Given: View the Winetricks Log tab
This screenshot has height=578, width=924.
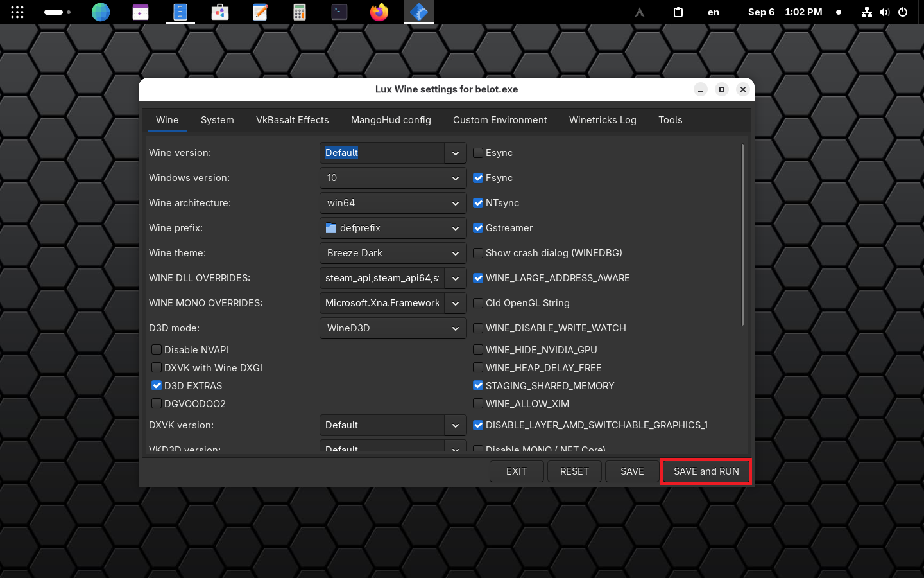Looking at the screenshot, I should click(x=603, y=120).
